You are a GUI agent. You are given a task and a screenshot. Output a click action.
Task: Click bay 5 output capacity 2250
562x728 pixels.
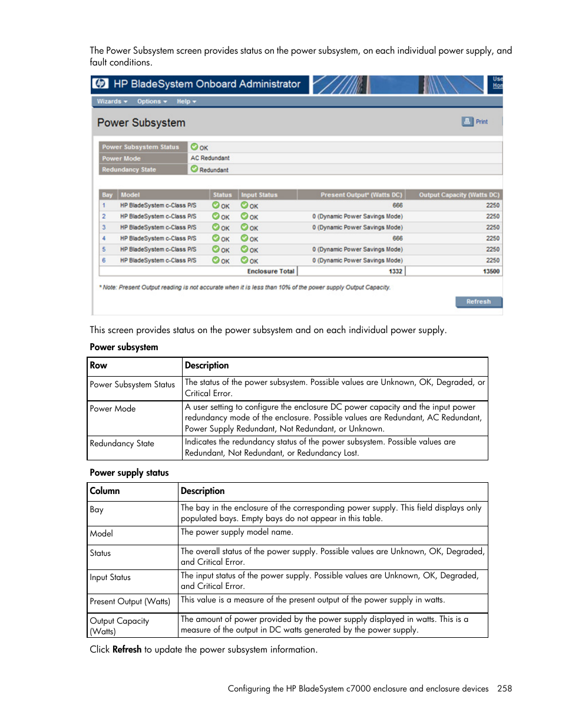tap(493, 249)
